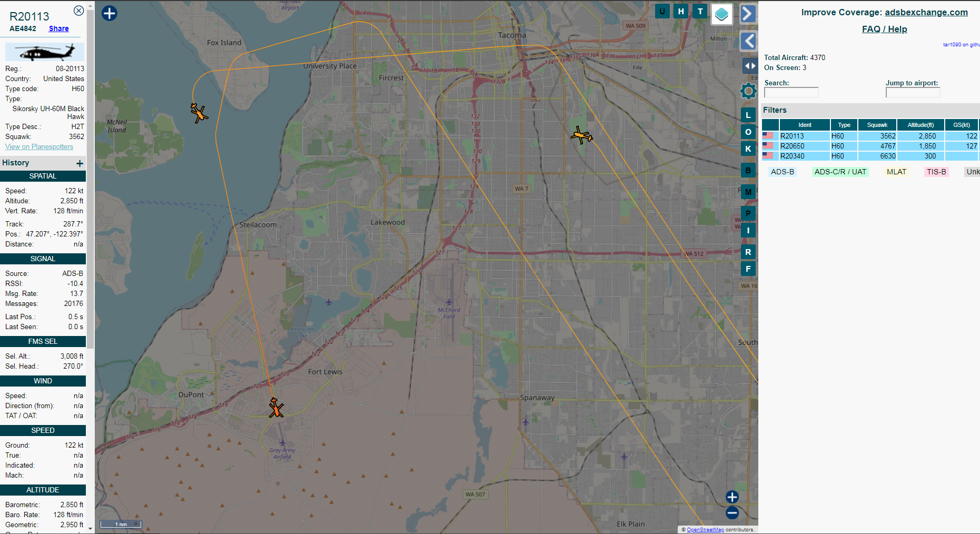Sort table by GS(kt) column
The width and height of the screenshot is (980, 534).
[x=962, y=125]
